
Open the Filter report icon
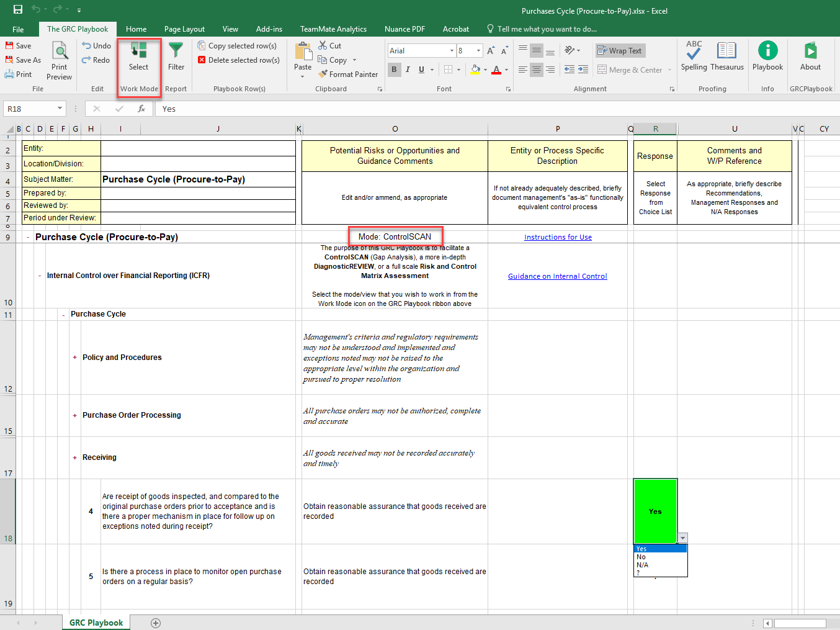click(x=176, y=56)
